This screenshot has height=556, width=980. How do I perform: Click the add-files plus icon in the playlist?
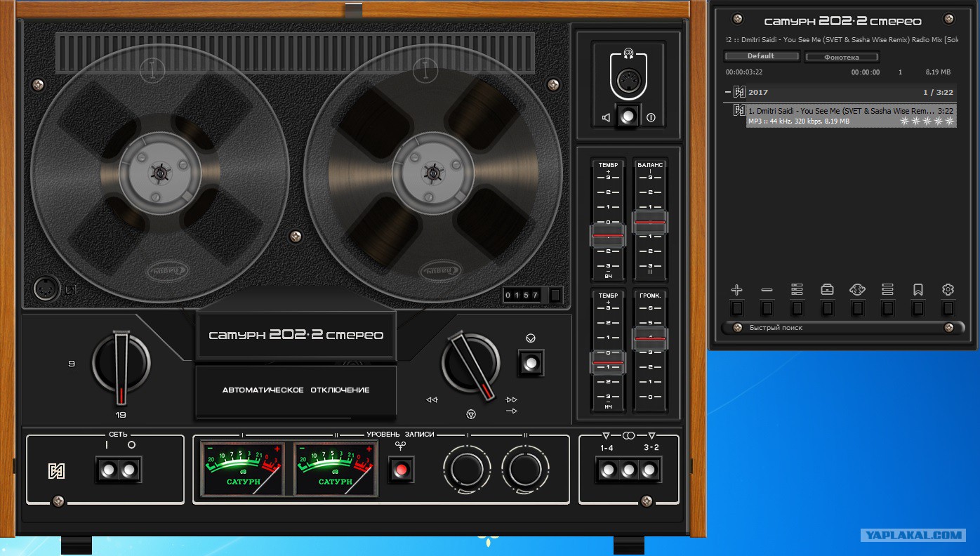736,290
